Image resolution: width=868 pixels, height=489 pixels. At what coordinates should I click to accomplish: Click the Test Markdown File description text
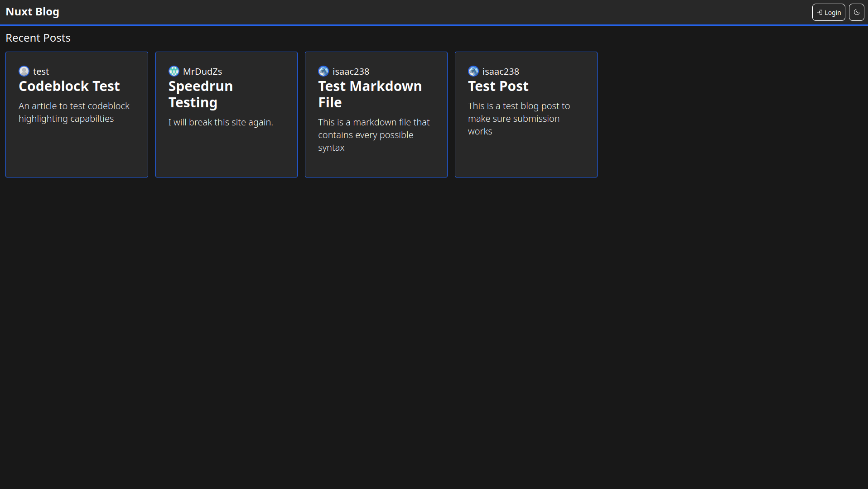[x=374, y=135]
